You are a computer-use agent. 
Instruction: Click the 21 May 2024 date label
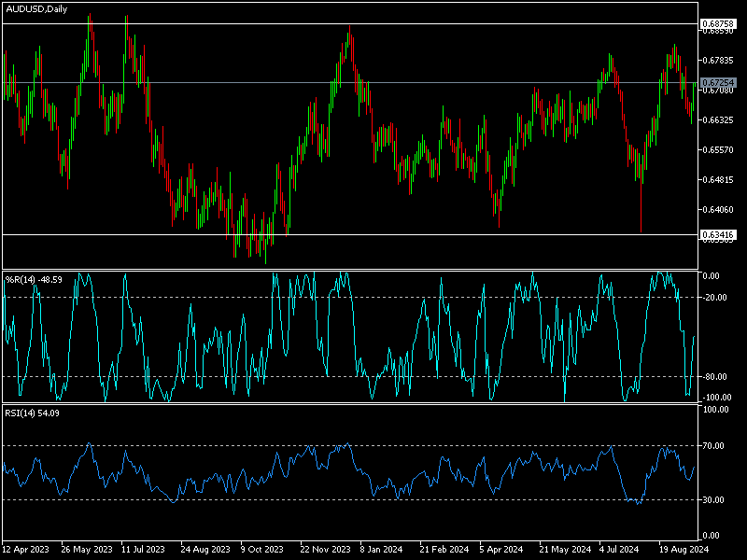561,550
